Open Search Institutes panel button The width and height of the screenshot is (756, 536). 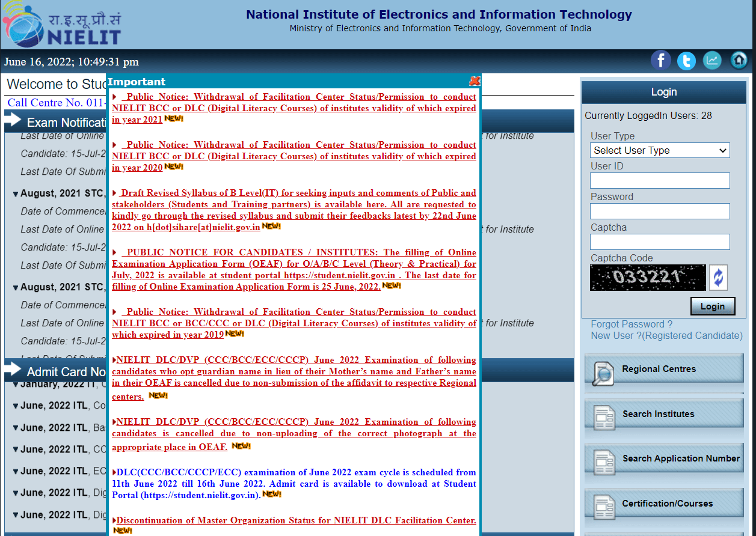tap(664, 414)
